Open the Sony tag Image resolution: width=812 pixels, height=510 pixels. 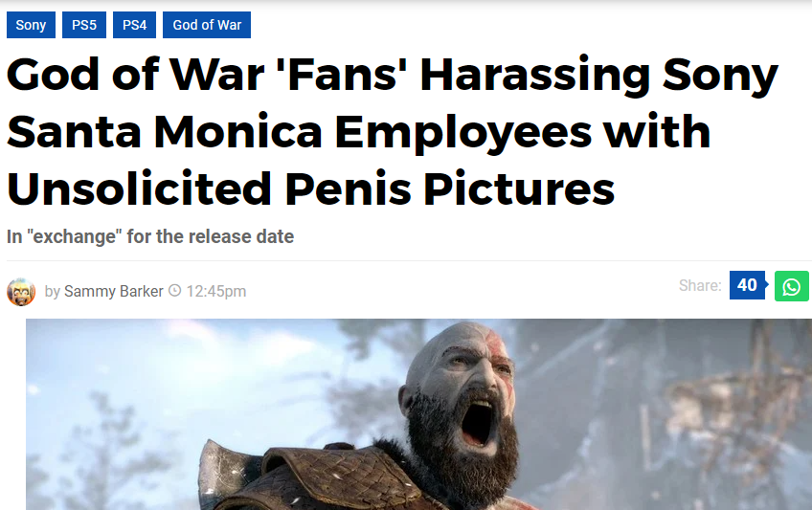tap(31, 25)
